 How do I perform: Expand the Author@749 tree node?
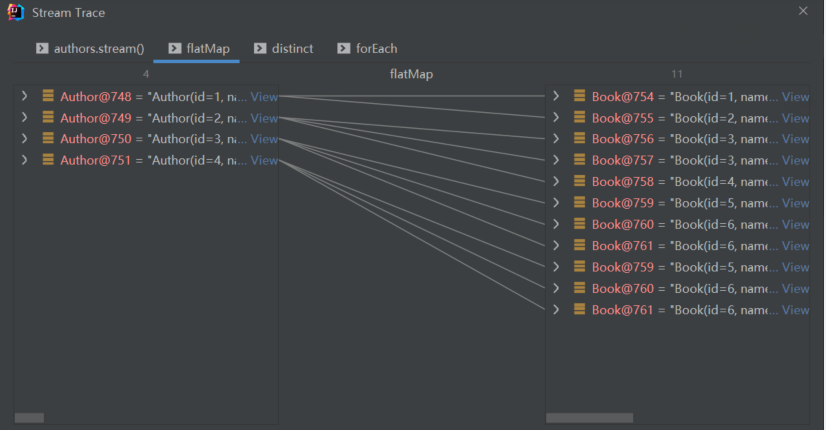tap(24, 118)
